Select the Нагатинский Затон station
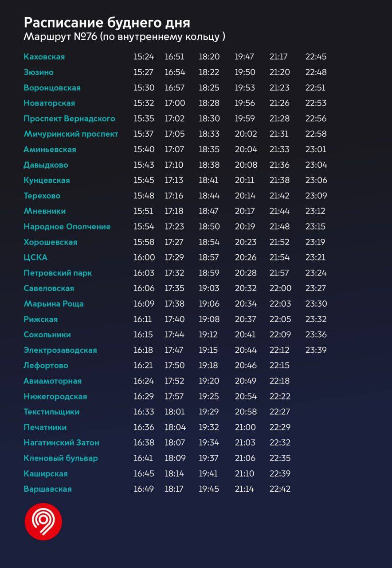This screenshot has width=392, height=568. (x=61, y=443)
